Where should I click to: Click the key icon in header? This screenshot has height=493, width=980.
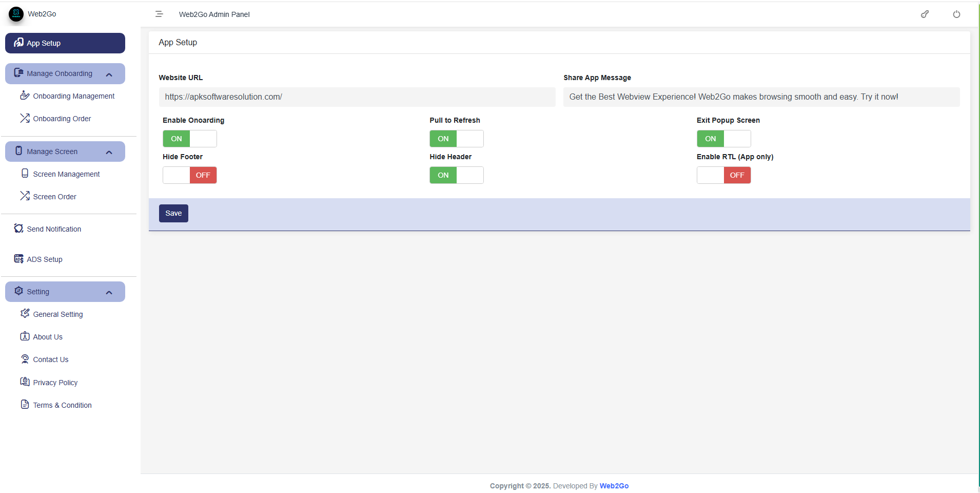coord(925,14)
